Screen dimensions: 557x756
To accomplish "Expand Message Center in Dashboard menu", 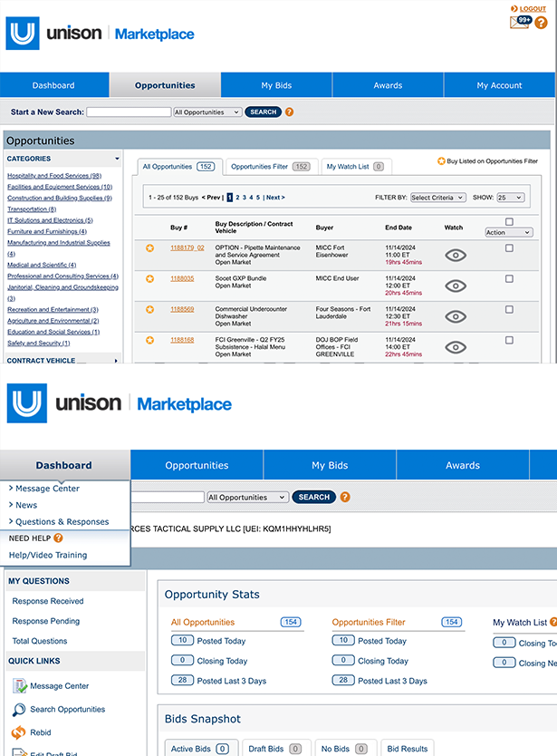I will tap(47, 489).
